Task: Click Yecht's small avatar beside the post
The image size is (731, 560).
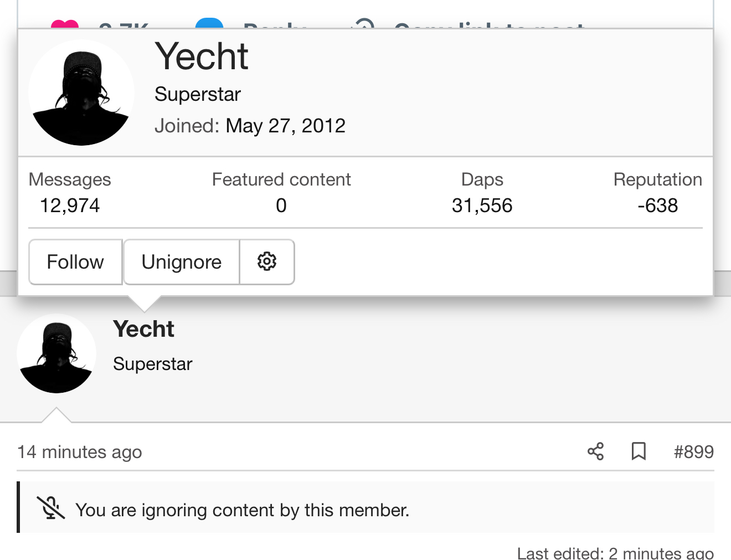Action: click(x=56, y=353)
